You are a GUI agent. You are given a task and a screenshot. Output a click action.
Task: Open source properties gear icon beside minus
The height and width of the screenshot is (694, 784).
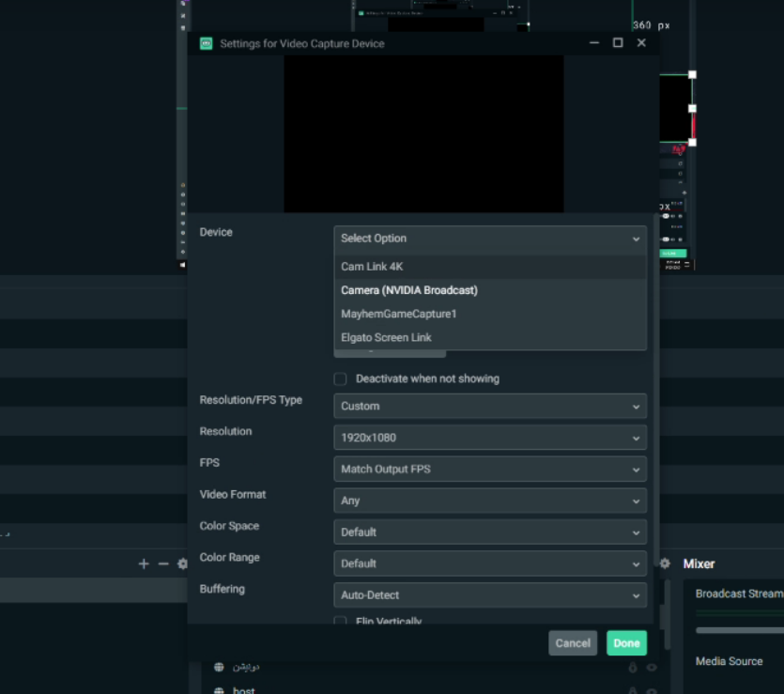182,564
